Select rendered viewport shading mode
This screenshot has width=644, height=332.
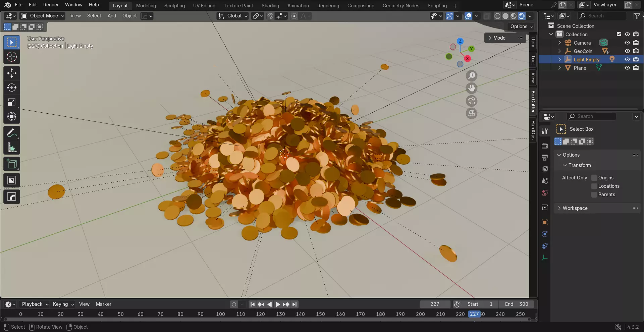click(522, 16)
